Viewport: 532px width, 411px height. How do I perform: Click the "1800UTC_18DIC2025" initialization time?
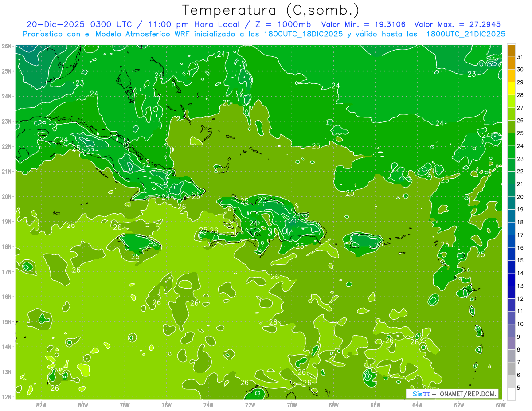coord(304,34)
